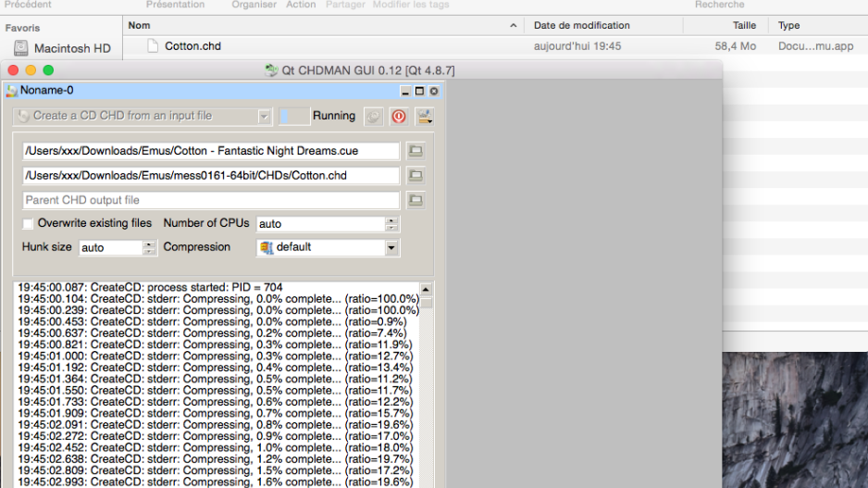Open the Présentation toolbar item in Finder
Viewport: 868px width, 488px height.
pyautogui.click(x=176, y=5)
